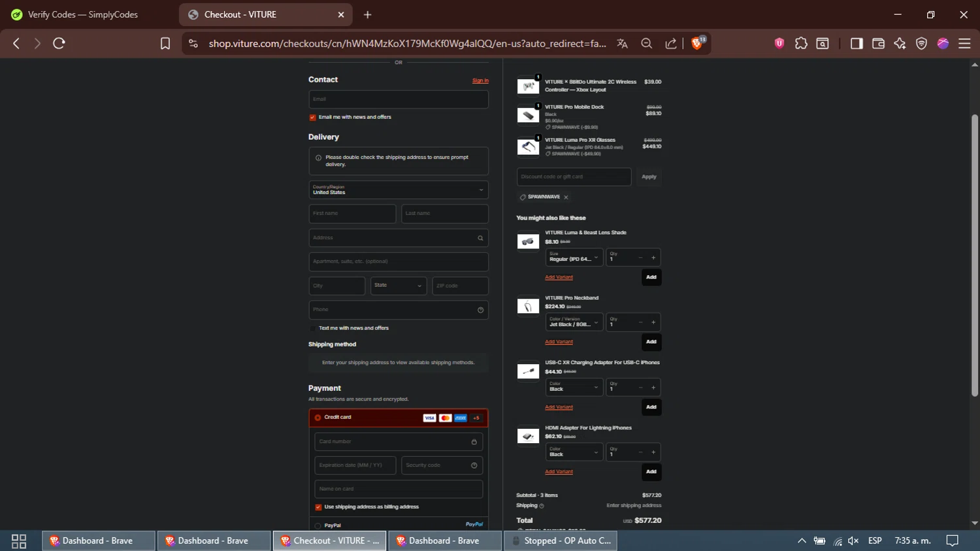Add Pro Neckband to order
Viewport: 980px width, 551px height.
[x=651, y=342]
